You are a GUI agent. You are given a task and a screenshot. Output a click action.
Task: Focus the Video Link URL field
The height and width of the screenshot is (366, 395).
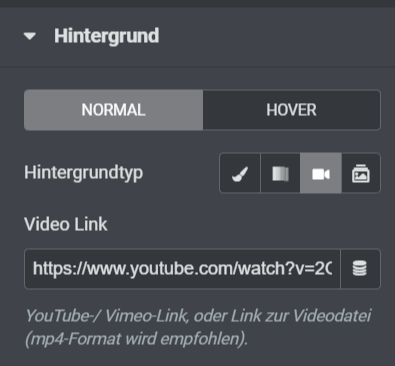tap(182, 268)
